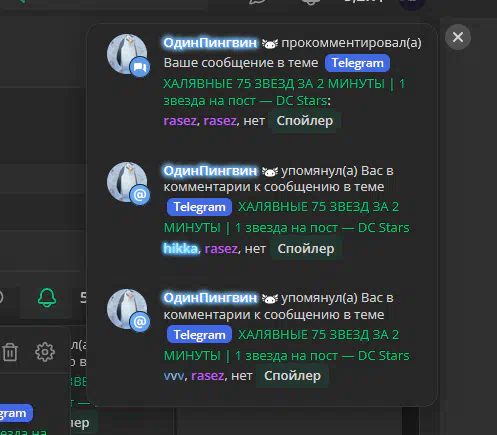This screenshot has height=435, width=497.
Task: Reveal the Спойлер in the third notification
Action: [x=292, y=376]
